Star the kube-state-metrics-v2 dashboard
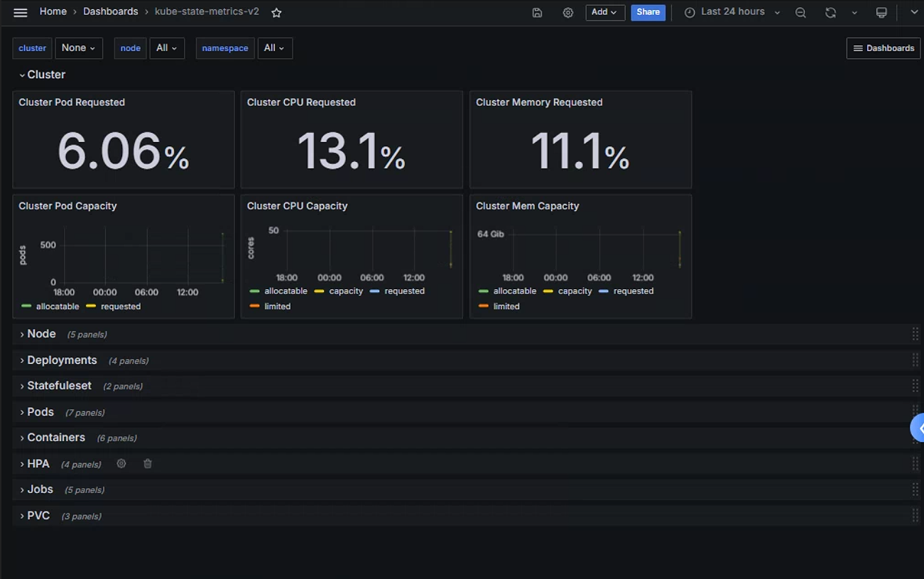Viewport: 924px width, 579px height. 277,13
